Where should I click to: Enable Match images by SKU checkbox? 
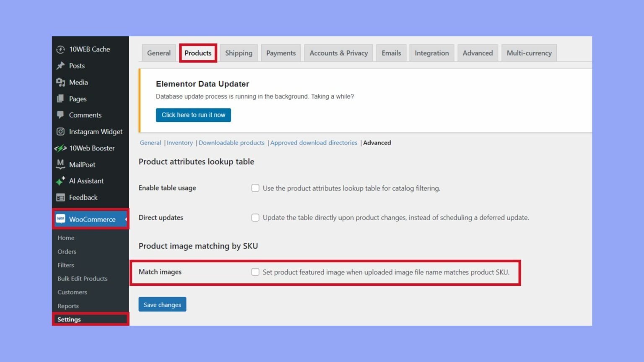point(255,272)
